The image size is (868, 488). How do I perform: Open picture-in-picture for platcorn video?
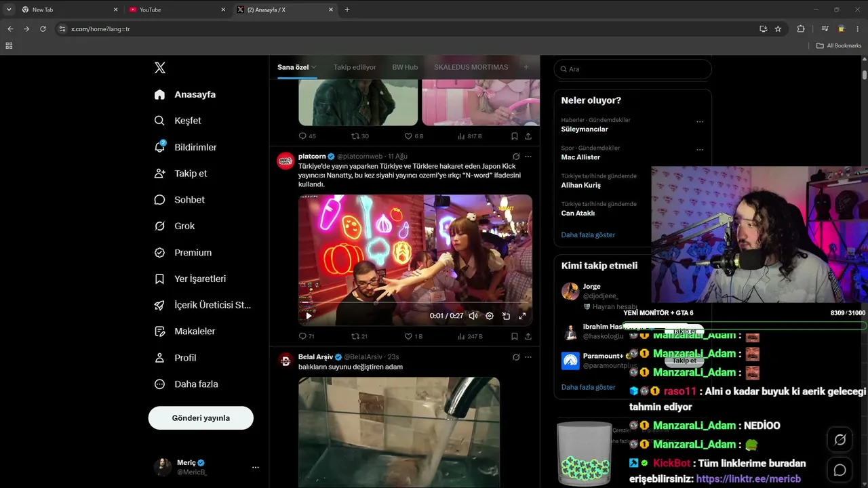point(506,316)
